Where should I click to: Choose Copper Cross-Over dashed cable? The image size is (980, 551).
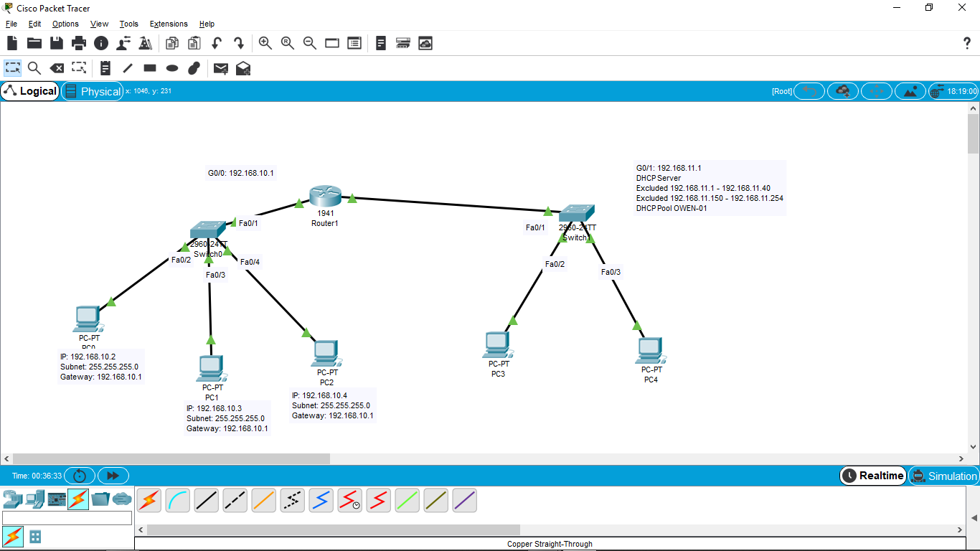click(x=235, y=500)
